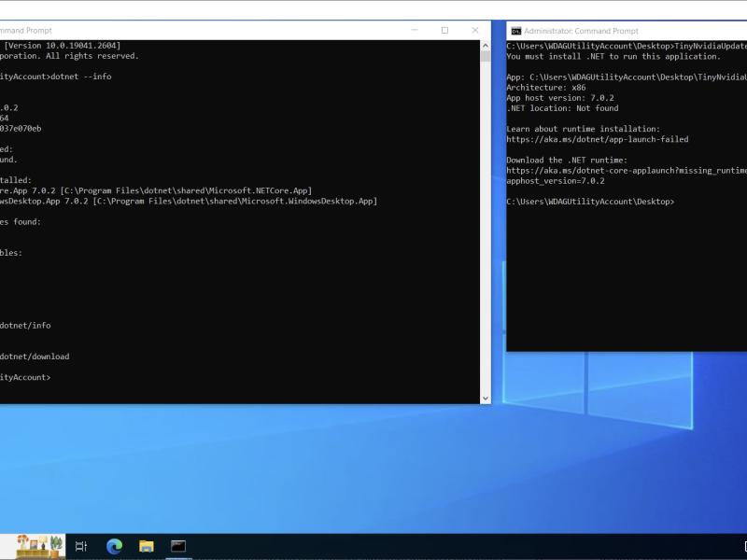This screenshot has width=747, height=560.
Task: Click the 'Version 10.0.19041.2604' text
Action: pyautogui.click(x=63, y=45)
